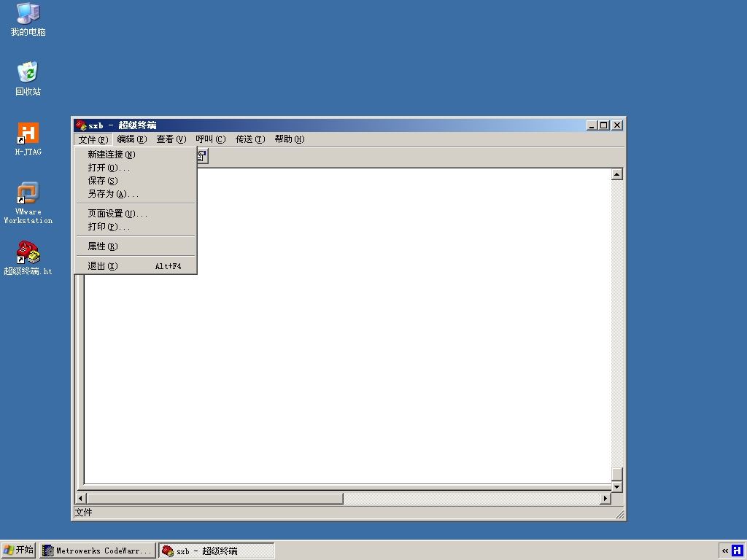Select 超级终端.ht desktop shortcut
This screenshot has height=560, width=747.
click(x=28, y=259)
